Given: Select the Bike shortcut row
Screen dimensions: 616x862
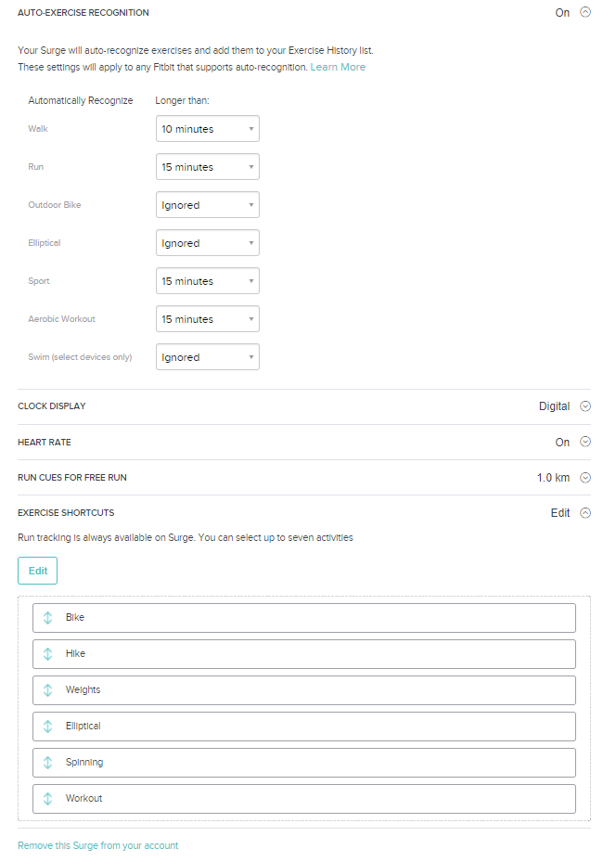Looking at the screenshot, I should [x=304, y=618].
